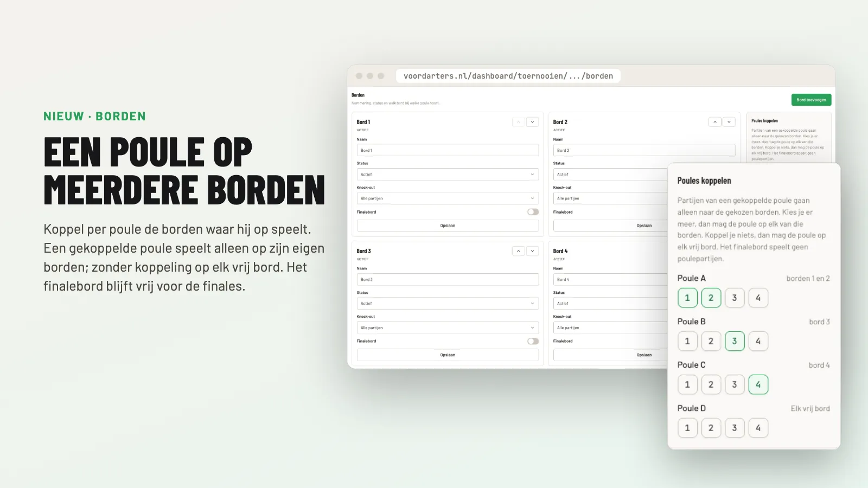Link board 1 to Poule D
This screenshot has height=488, width=868.
[687, 428]
